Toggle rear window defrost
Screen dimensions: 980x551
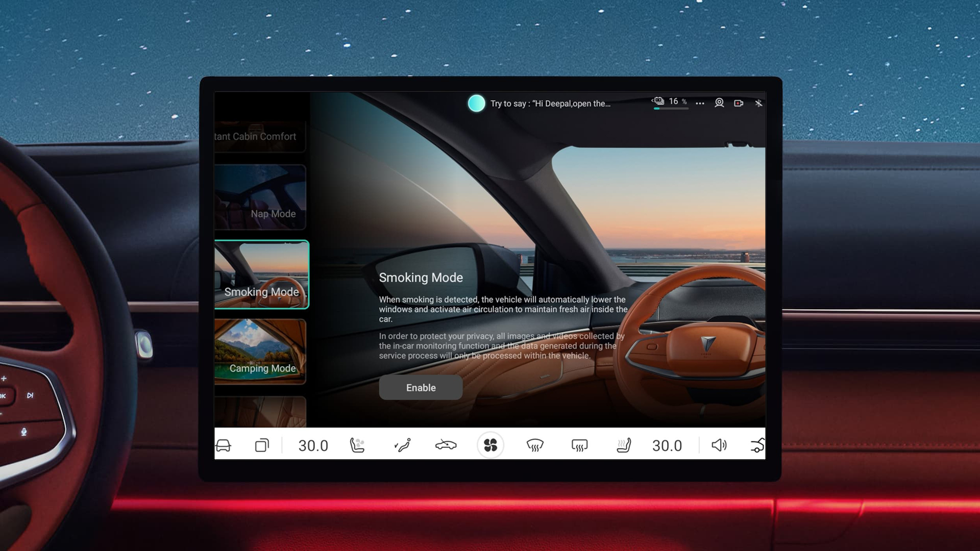579,445
